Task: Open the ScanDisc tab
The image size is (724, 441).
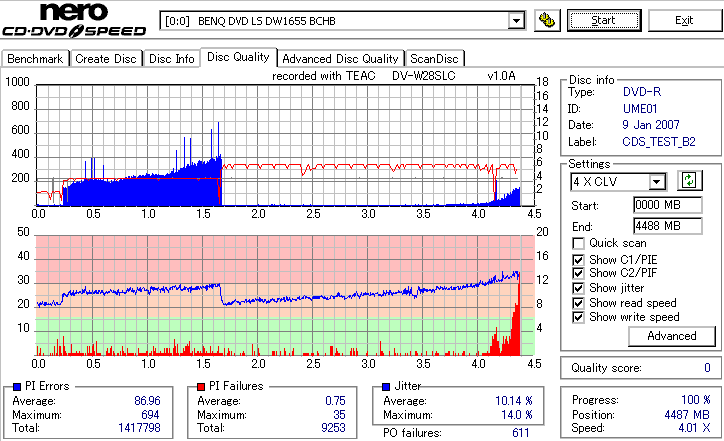Action: click(434, 59)
